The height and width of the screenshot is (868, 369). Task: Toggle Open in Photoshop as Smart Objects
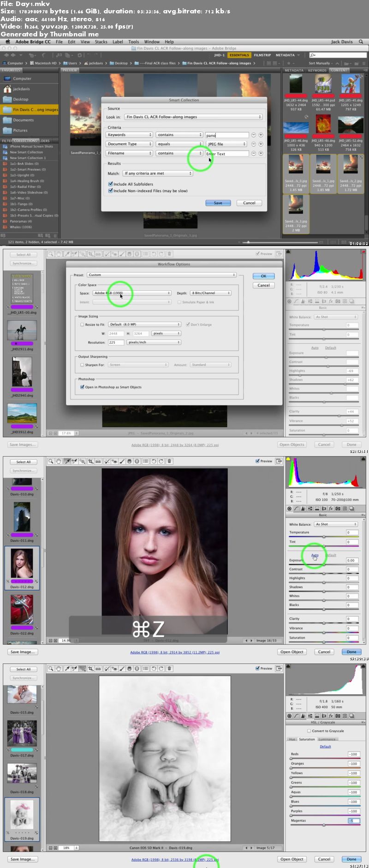[x=82, y=387]
